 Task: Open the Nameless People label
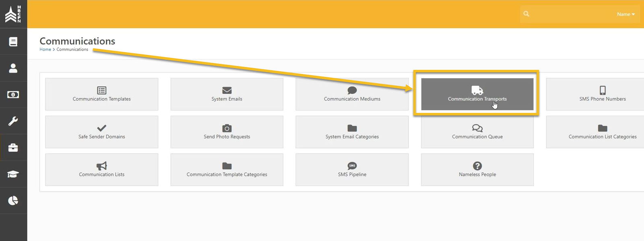pos(477,175)
